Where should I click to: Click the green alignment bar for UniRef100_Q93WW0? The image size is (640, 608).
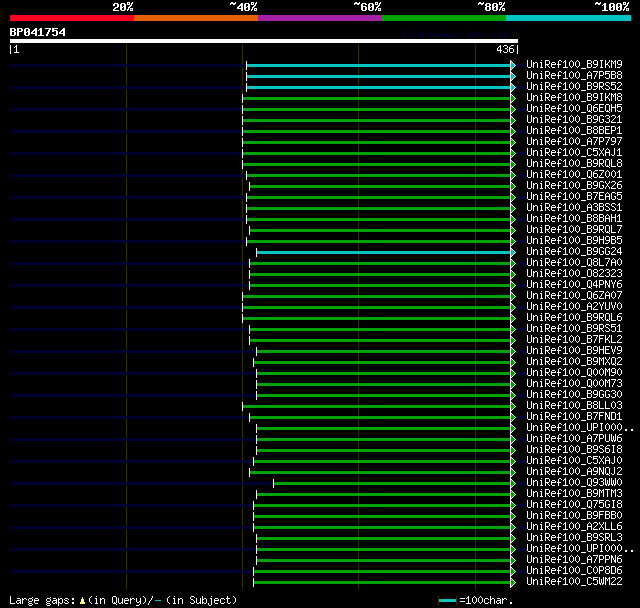point(392,484)
